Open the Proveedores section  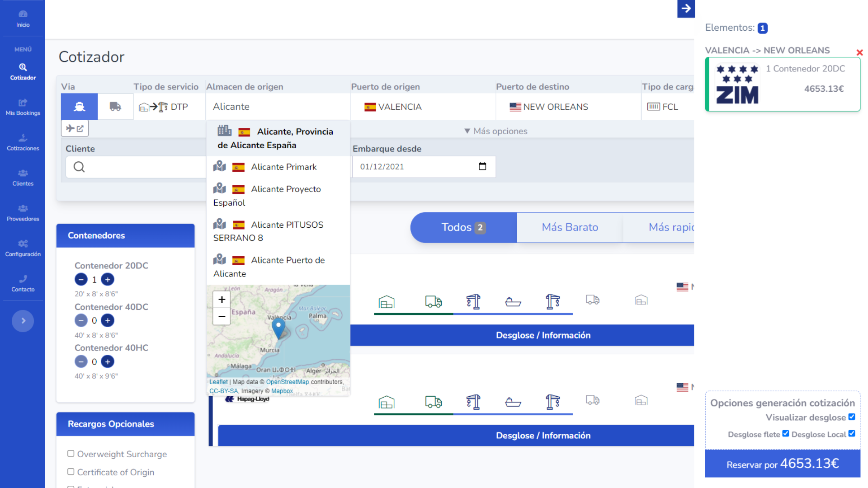point(23,213)
